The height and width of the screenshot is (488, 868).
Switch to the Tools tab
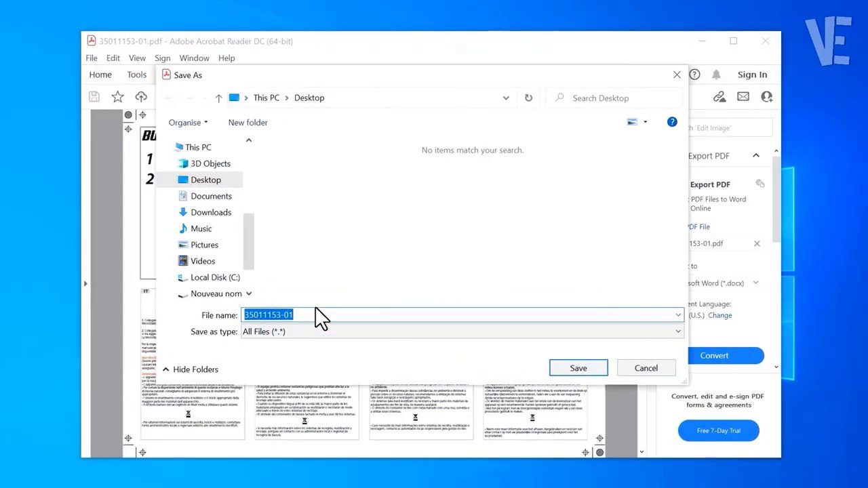coord(137,75)
